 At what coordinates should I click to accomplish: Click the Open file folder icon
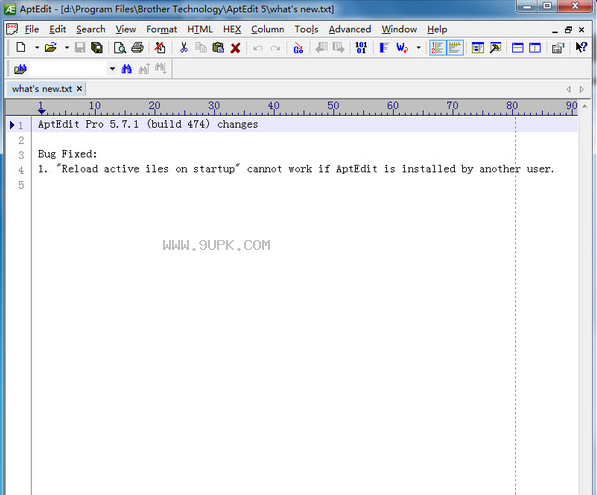(x=51, y=48)
